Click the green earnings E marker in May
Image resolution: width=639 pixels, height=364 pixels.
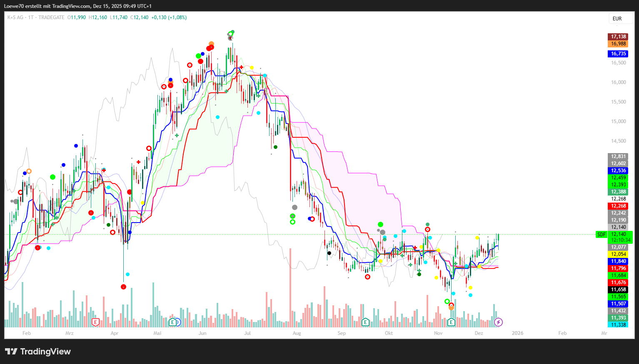[x=172, y=322]
